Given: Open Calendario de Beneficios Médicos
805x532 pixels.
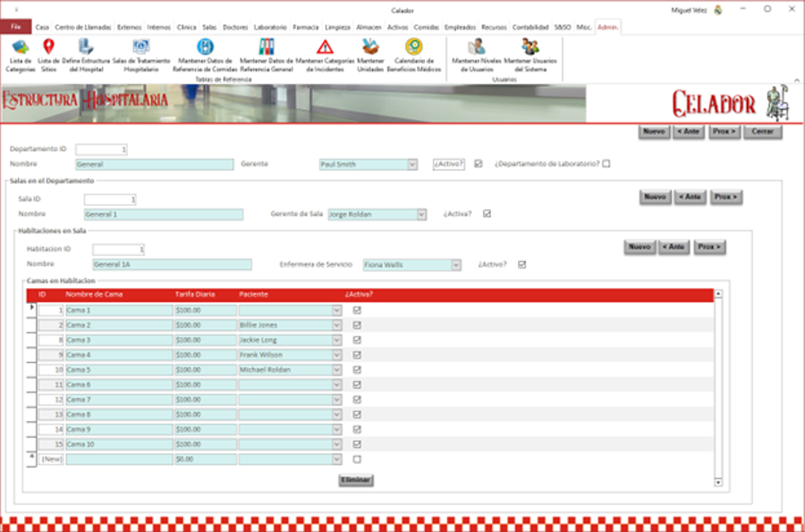Looking at the screenshot, I should (414, 51).
